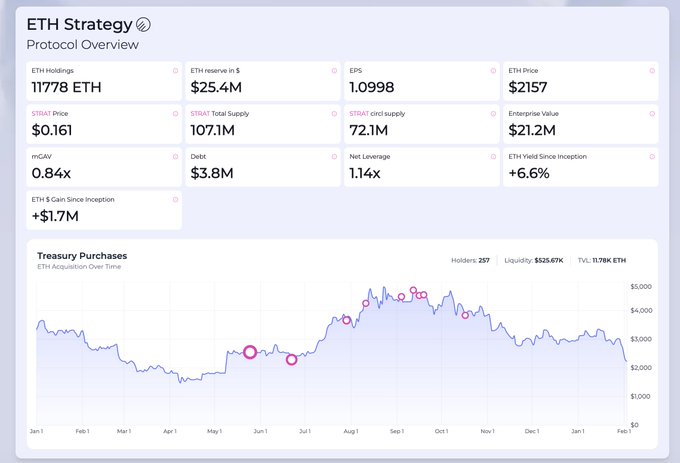Viewport: 680px width, 463px height.
Task: Click ETH $ Gain Since Inception info icon
Action: pos(176,200)
